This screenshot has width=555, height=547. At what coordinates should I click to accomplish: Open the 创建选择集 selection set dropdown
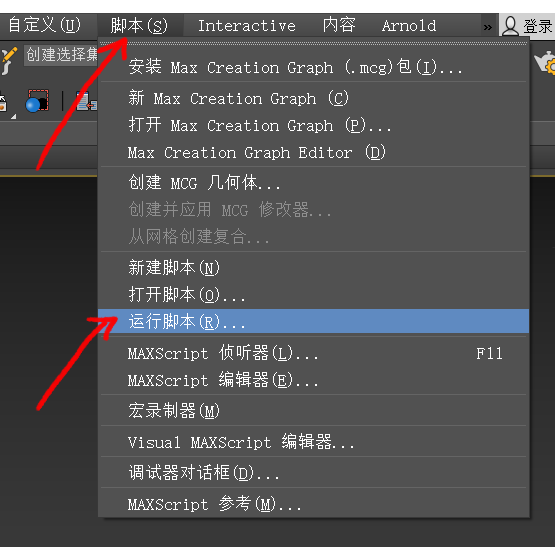61,55
